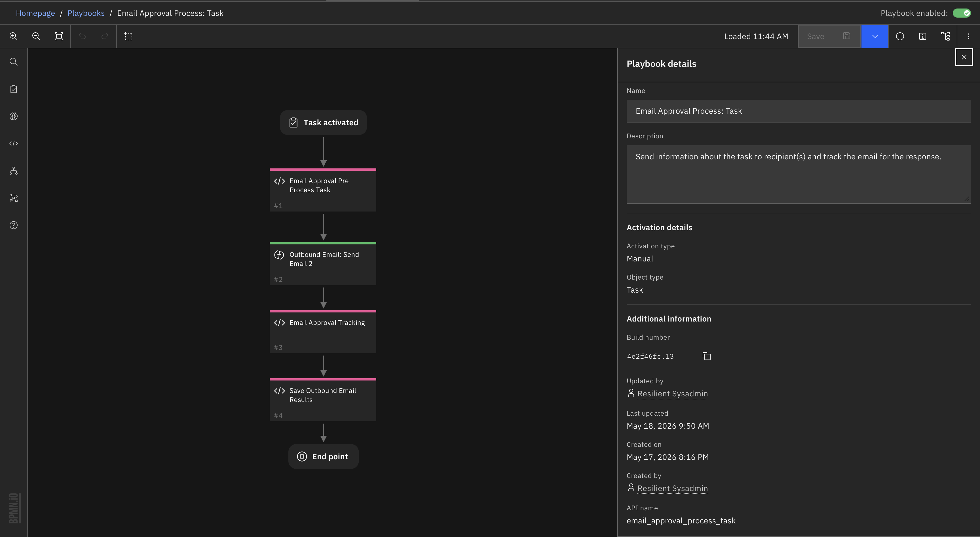This screenshot has height=537, width=980.
Task: Select the End point node
Action: coord(323,456)
